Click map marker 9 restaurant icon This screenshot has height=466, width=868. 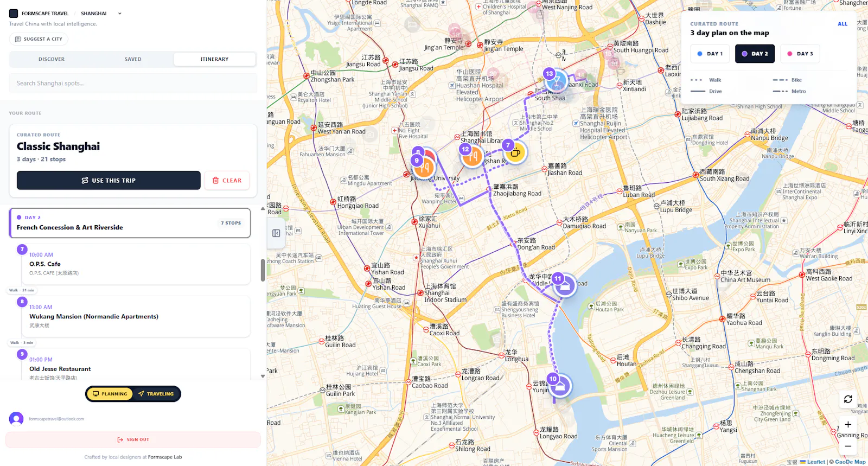pyautogui.click(x=424, y=168)
